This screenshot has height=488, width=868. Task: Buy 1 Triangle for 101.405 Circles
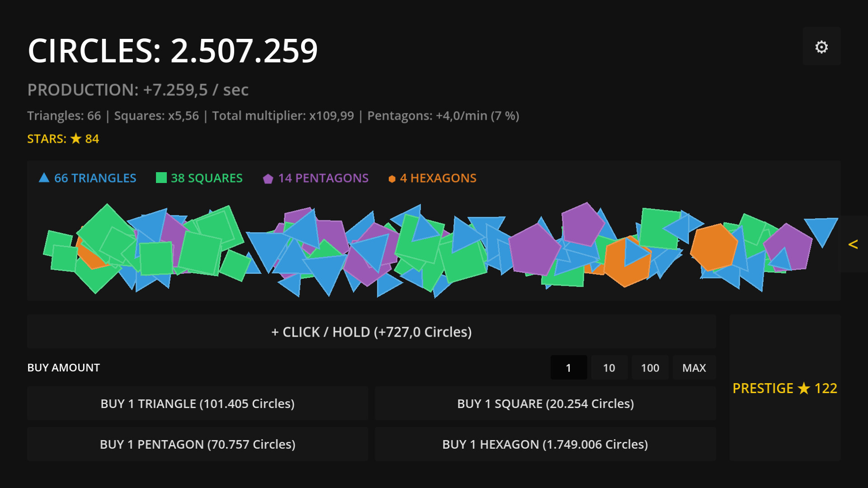pyautogui.click(x=198, y=404)
